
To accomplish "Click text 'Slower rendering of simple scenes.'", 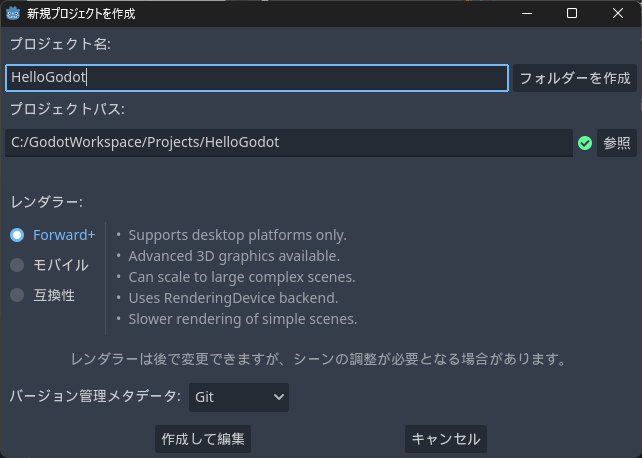I will [x=243, y=319].
